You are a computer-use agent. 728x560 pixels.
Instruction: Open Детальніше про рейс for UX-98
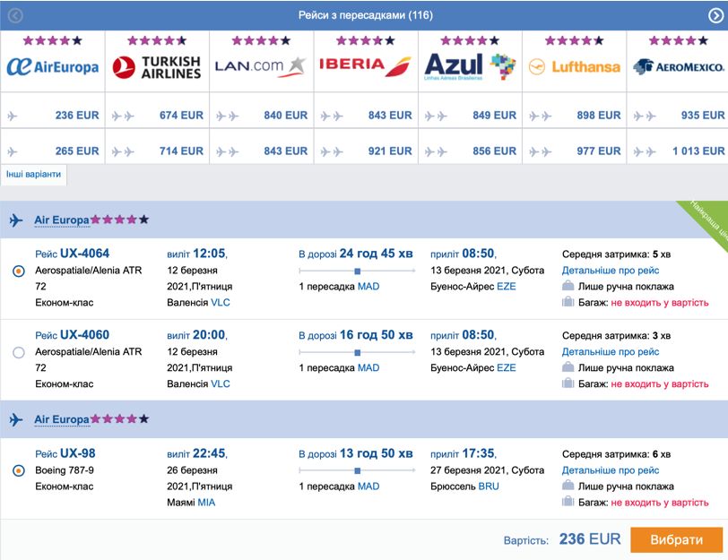tap(611, 470)
